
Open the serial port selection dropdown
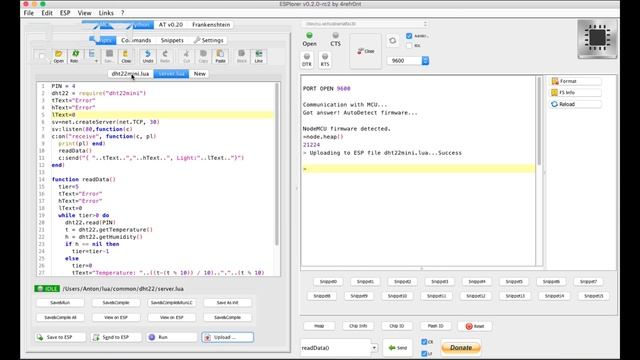(365, 24)
